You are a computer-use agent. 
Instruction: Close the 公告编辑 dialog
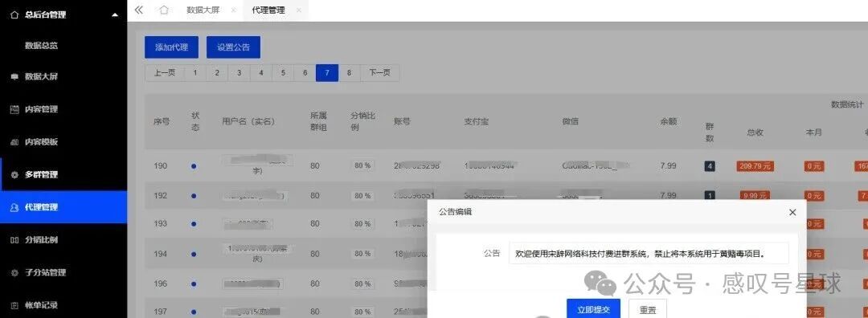792,212
